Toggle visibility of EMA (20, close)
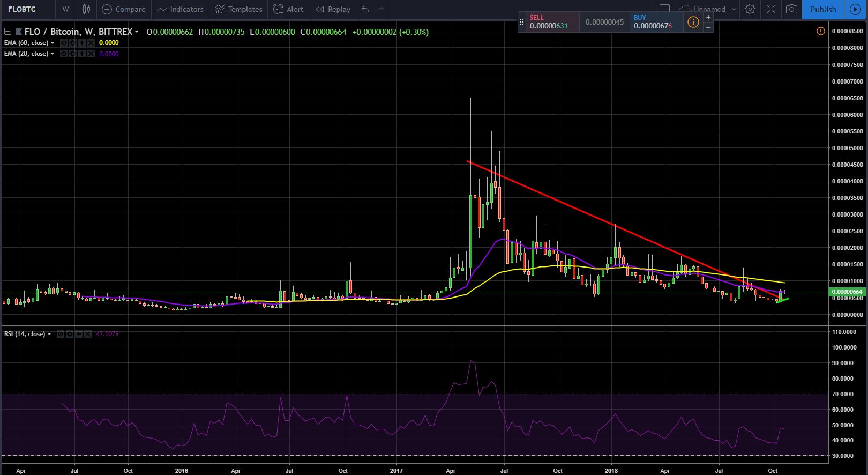The image size is (868, 475). click(x=64, y=54)
